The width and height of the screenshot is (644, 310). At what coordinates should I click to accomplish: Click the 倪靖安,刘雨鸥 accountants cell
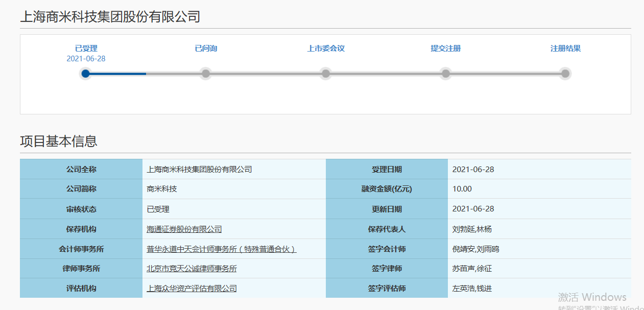539,249
